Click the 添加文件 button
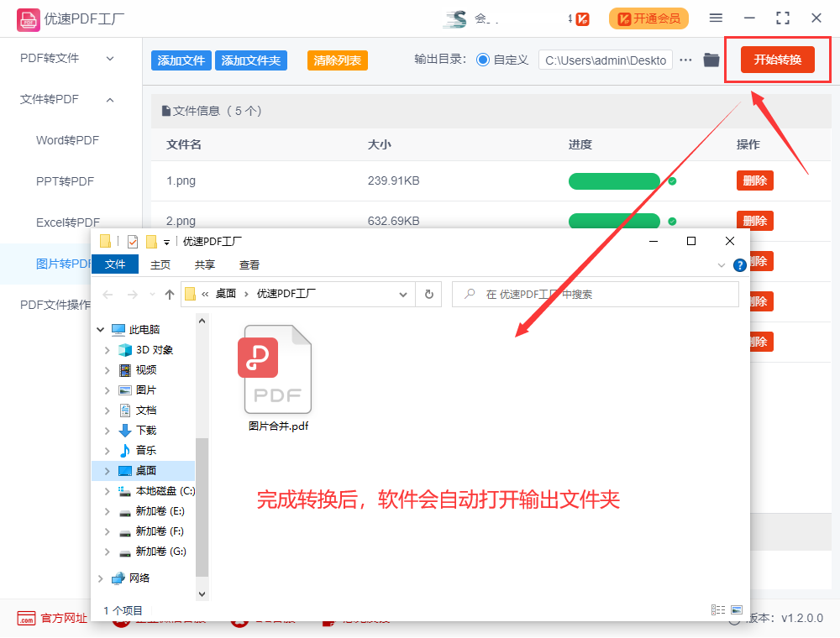Viewport: 840px width, 638px height. click(x=181, y=60)
